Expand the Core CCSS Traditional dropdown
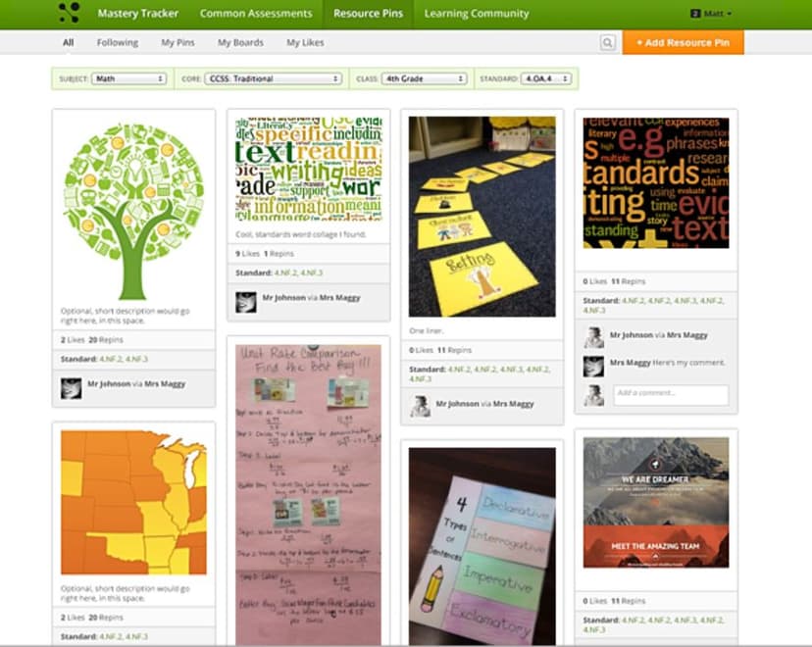This screenshot has height=647, width=812. point(273,78)
